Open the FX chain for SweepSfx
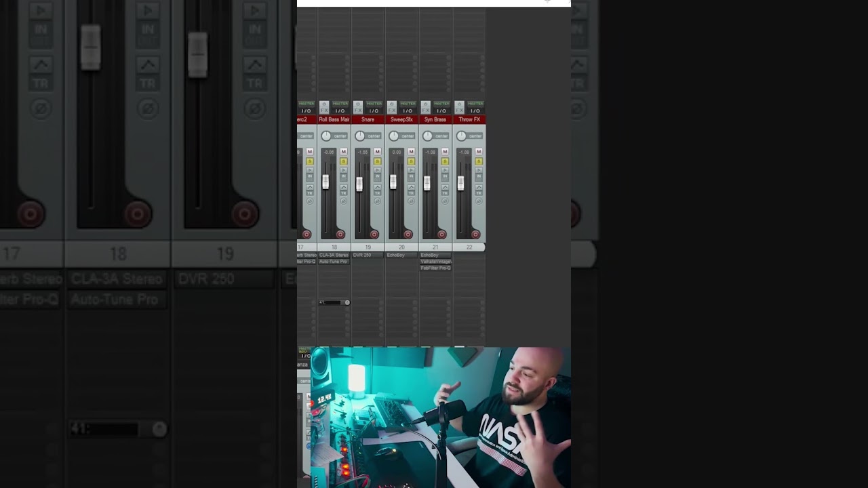The width and height of the screenshot is (868, 488). [x=392, y=110]
